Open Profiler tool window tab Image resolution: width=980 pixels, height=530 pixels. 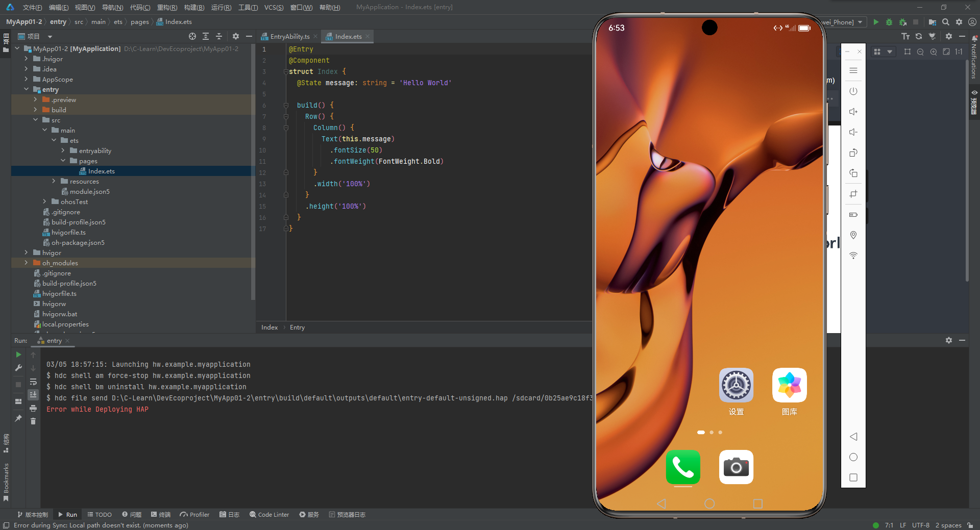(x=194, y=515)
